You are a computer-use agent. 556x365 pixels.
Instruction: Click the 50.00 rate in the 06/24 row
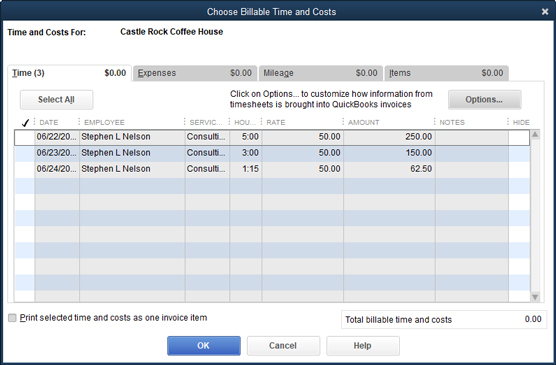tap(302, 169)
